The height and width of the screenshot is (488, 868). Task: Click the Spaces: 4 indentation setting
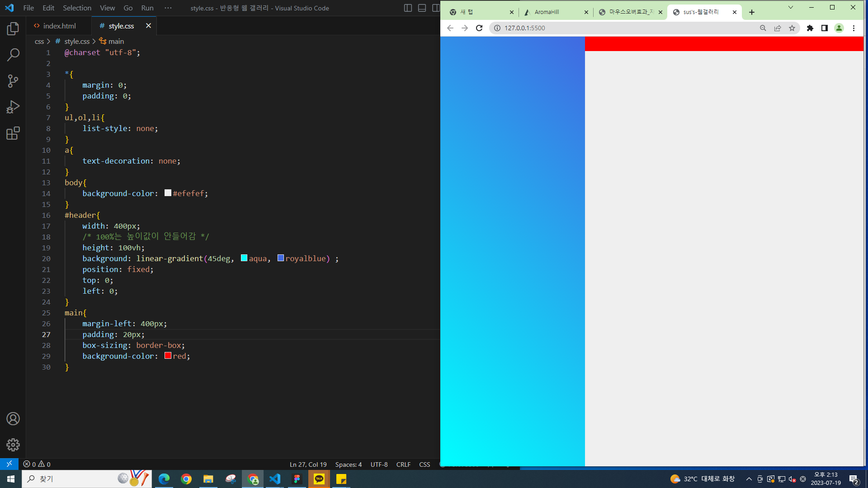pos(348,465)
